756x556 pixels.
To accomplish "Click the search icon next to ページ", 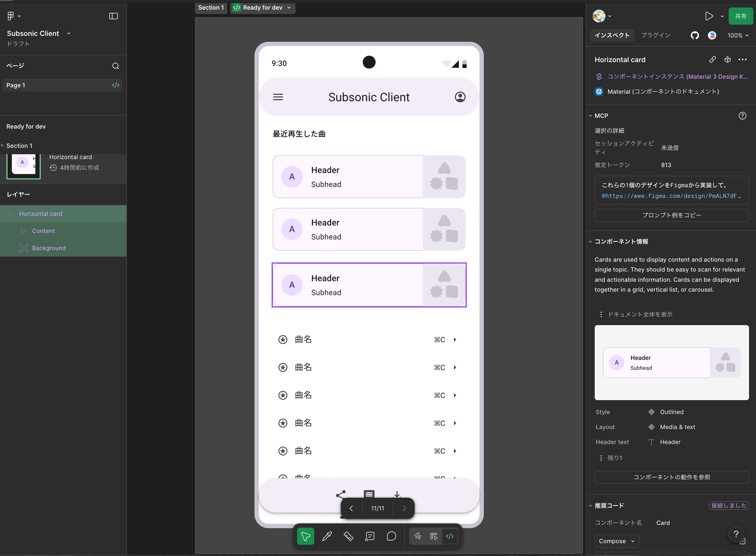I will click(115, 66).
